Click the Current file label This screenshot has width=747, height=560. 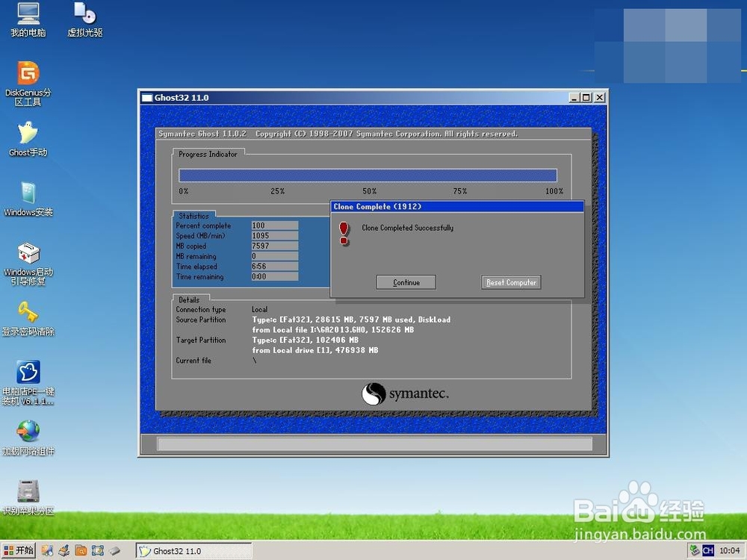click(x=193, y=361)
